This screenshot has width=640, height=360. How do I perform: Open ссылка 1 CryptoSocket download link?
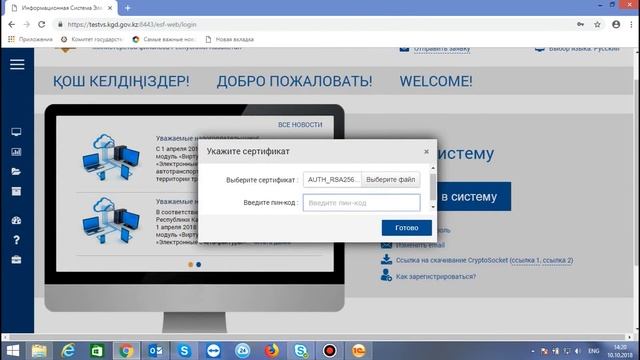pos(526,260)
